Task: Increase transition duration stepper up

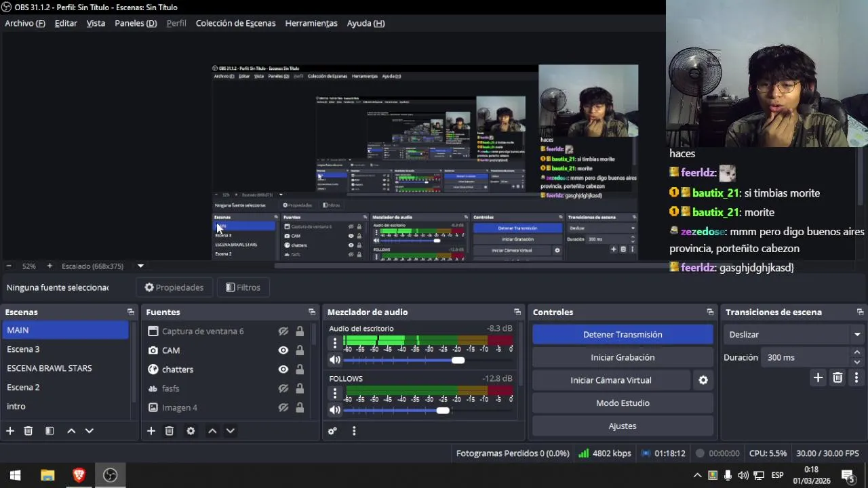Action: click(857, 352)
